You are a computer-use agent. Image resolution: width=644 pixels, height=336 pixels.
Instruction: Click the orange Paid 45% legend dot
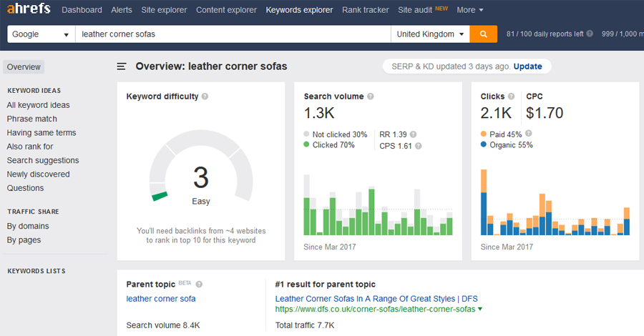pos(484,134)
